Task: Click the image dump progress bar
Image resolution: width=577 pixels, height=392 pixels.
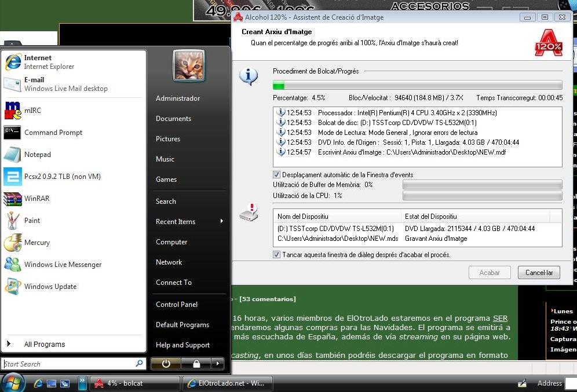Action: [417, 85]
